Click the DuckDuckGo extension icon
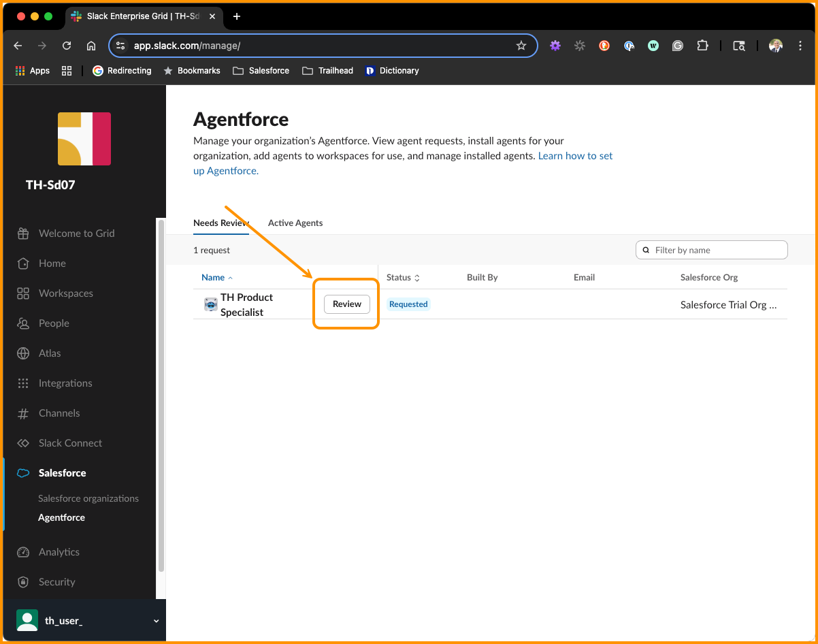This screenshot has height=644, width=818. click(x=604, y=46)
